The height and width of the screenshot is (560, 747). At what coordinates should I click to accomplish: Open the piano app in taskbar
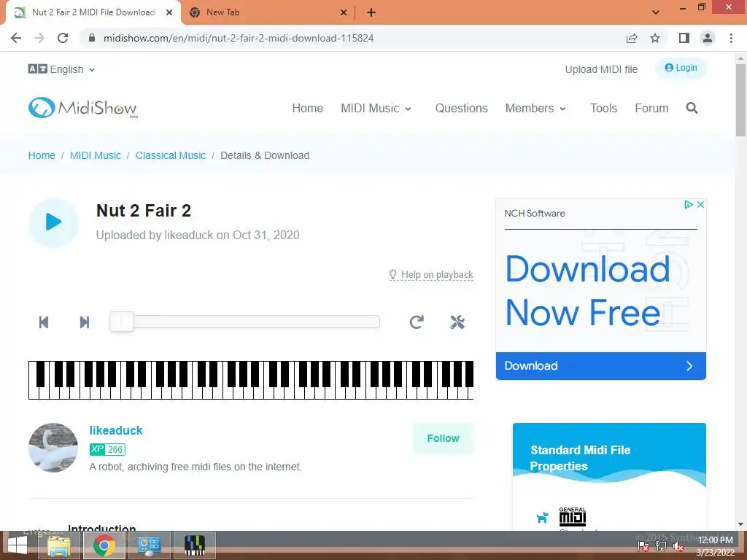click(x=194, y=545)
